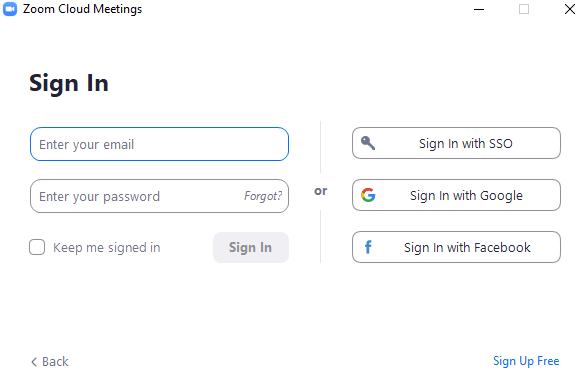Close the Zoom Cloud Meetings window

point(570,9)
